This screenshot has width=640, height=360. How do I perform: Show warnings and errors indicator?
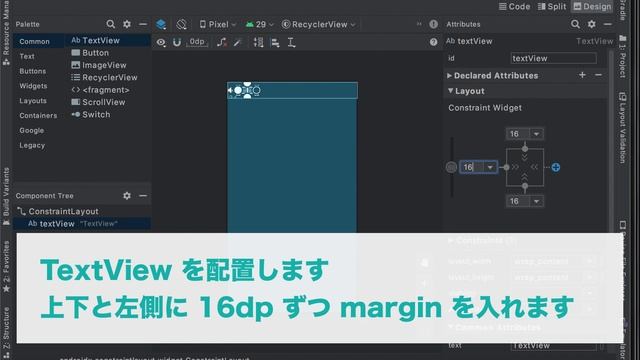[x=433, y=24]
